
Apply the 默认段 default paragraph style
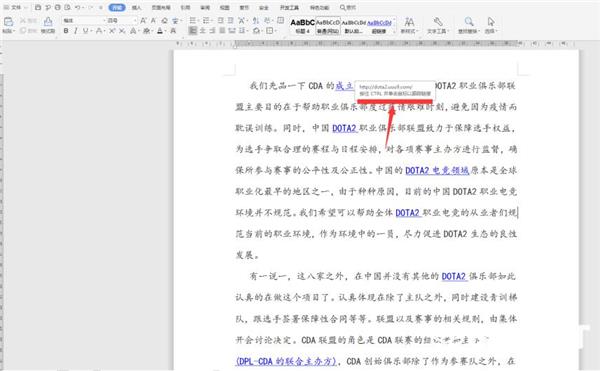pos(354,26)
